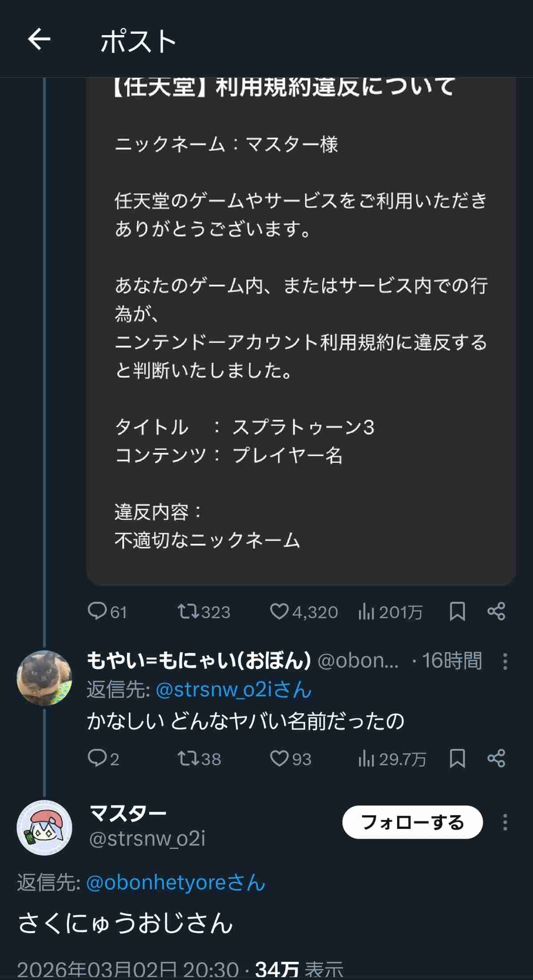The image size is (533, 980).
Task: Open もやい's cat profile picture
Action: [x=44, y=678]
